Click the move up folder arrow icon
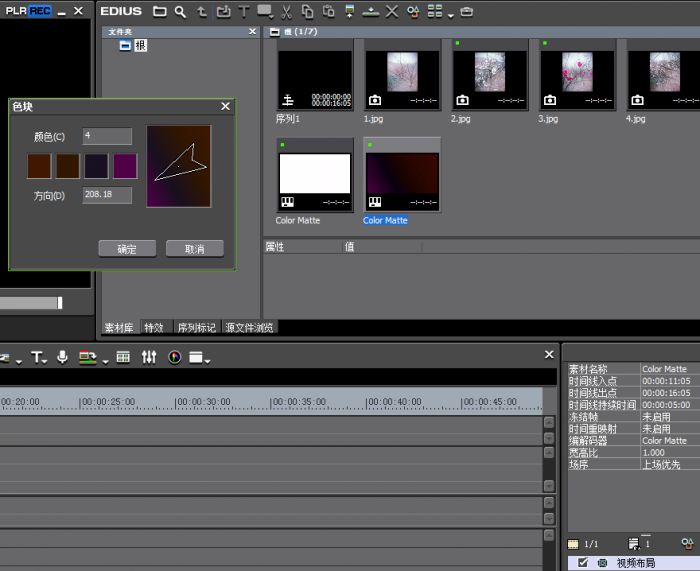Screen dimensions: 700x571 202,12
